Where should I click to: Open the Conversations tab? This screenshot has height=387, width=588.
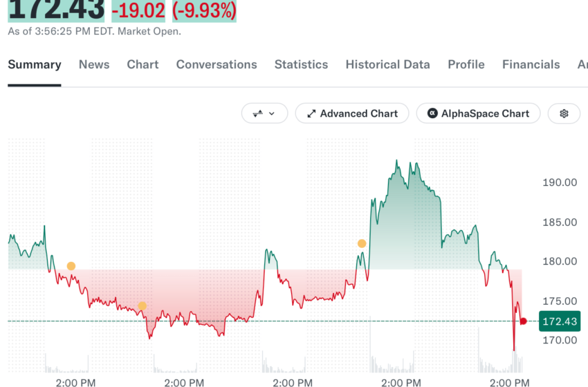(217, 64)
